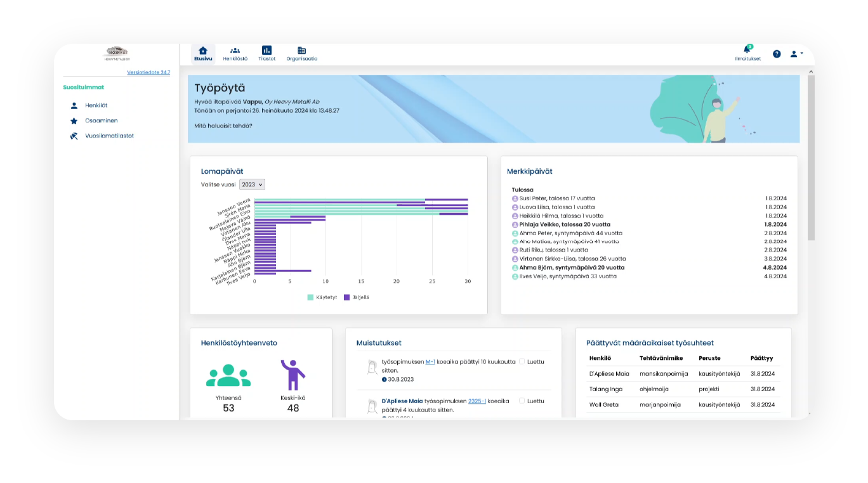The image size is (868, 483).
Task: Open the Henkilöstö tab
Action: pos(235,54)
